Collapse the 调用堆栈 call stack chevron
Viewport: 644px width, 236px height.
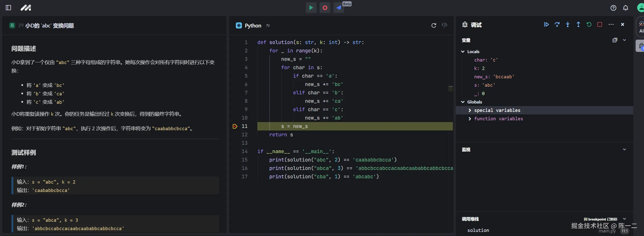pyautogui.click(x=624, y=219)
